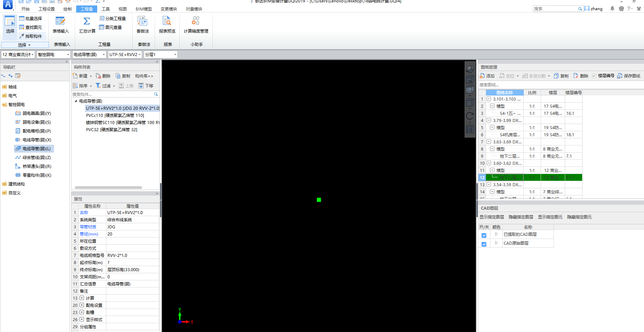Viewport: 644px width, 332px height.
Task: Toggle 已提取的CAD图层 checkbox
Action: coord(484,235)
